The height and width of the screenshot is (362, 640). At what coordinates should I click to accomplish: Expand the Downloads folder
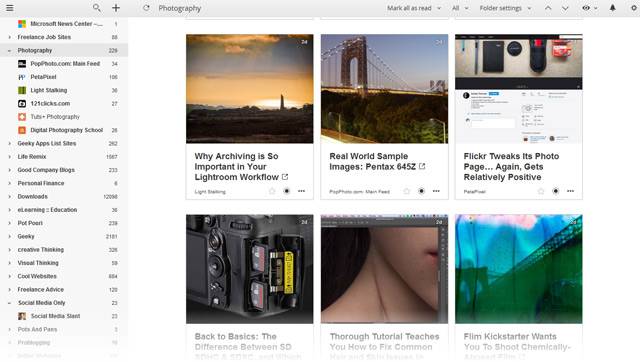tap(9, 197)
